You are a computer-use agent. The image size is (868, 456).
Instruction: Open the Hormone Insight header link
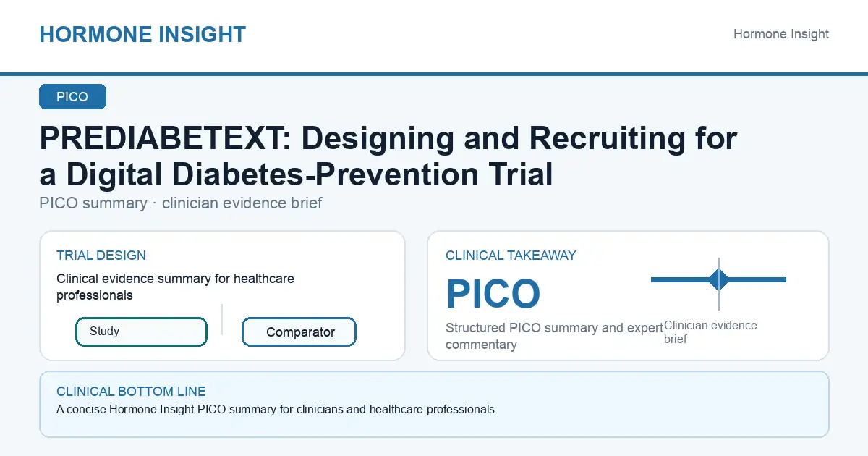pyautogui.click(x=781, y=34)
